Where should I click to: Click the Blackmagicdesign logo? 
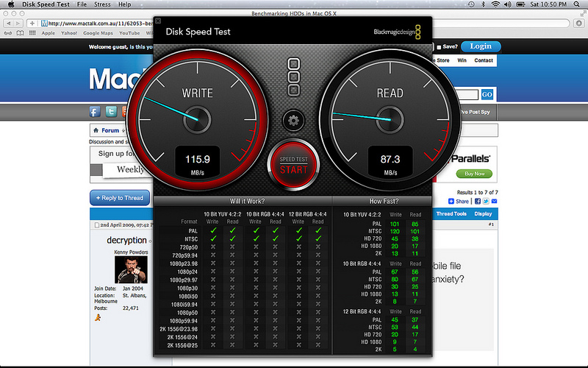coord(397,32)
